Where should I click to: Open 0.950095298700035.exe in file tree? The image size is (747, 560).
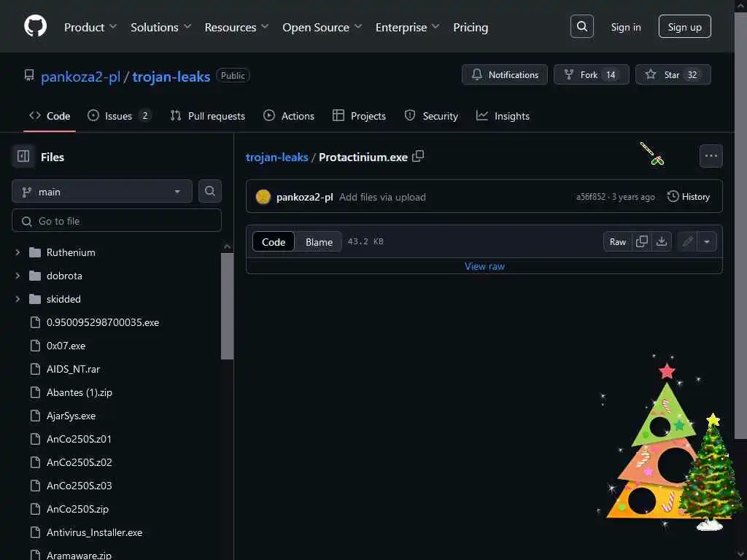102,322
